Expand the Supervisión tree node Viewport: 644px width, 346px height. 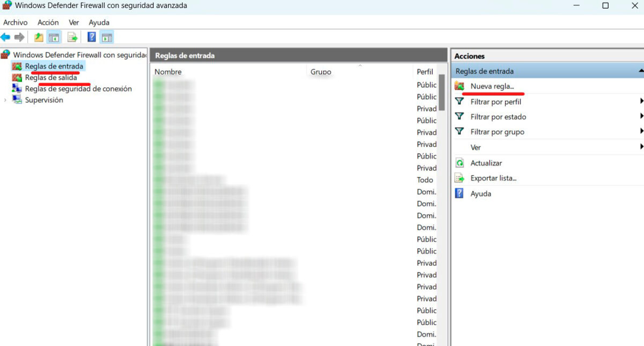pyautogui.click(x=5, y=100)
